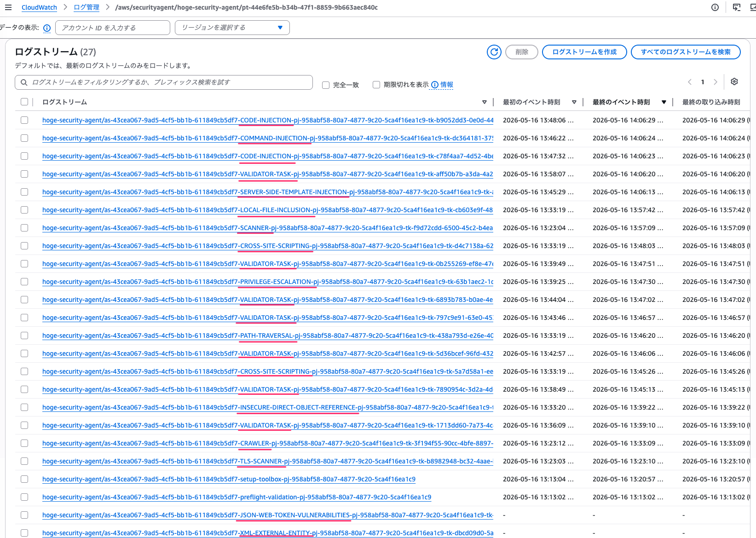Check the PATH-TRAVERSAL row checkbox

tap(24, 336)
